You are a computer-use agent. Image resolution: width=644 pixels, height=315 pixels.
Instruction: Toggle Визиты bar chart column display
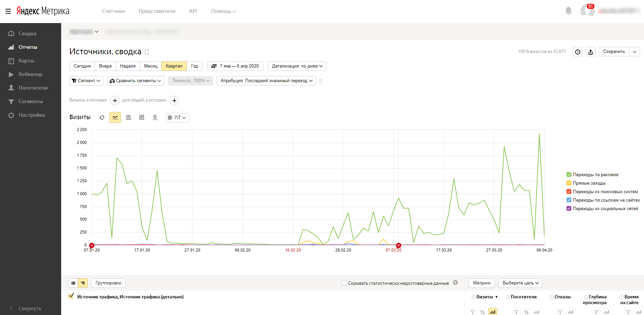click(493, 312)
